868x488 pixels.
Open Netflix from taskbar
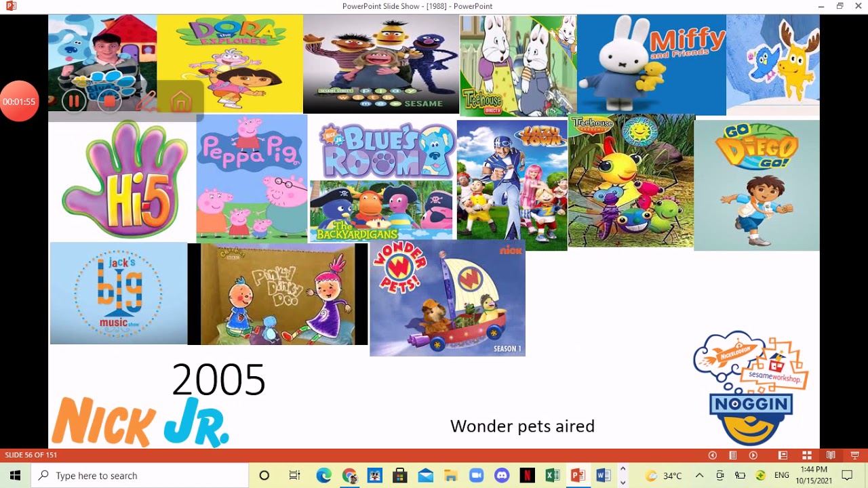coord(527,476)
